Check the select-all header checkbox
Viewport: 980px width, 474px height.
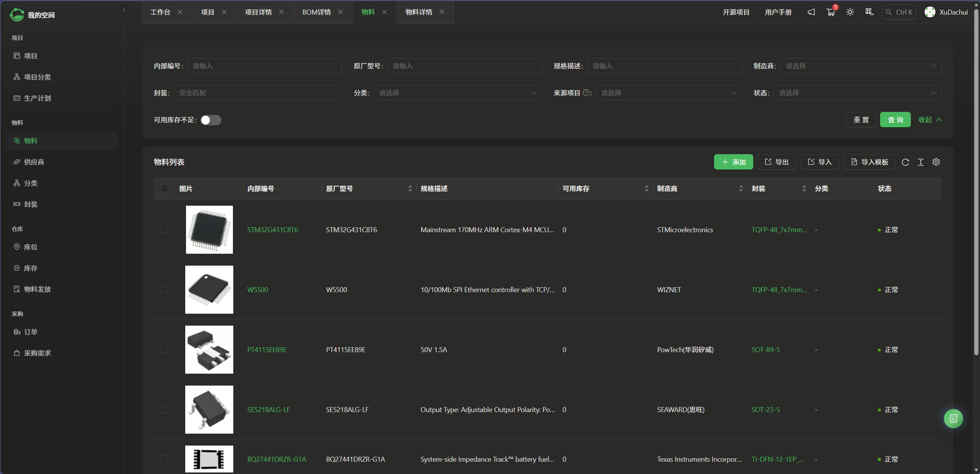164,188
